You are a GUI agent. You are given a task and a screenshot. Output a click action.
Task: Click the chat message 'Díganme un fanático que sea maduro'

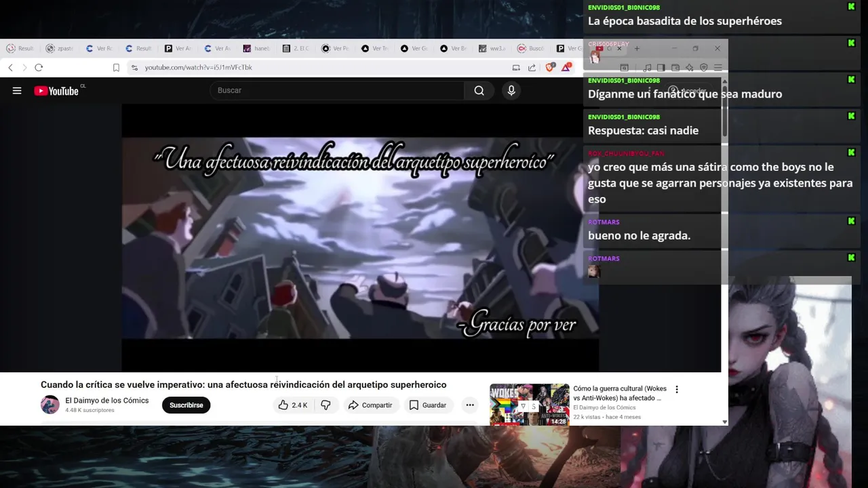[685, 94]
